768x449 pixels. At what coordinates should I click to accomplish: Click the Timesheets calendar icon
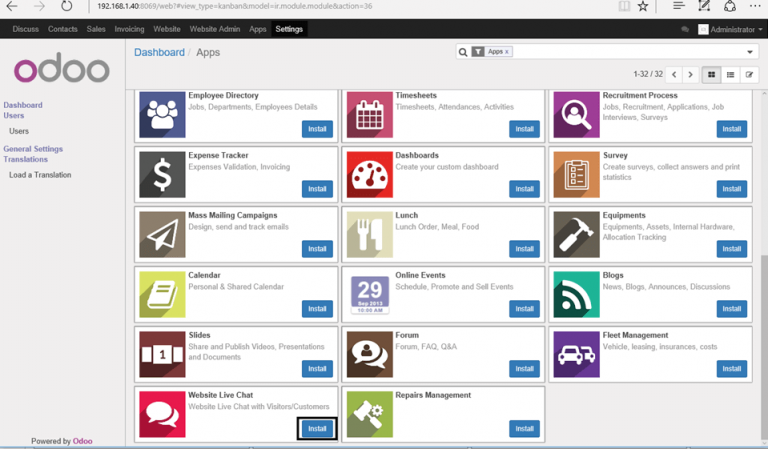[369, 114]
